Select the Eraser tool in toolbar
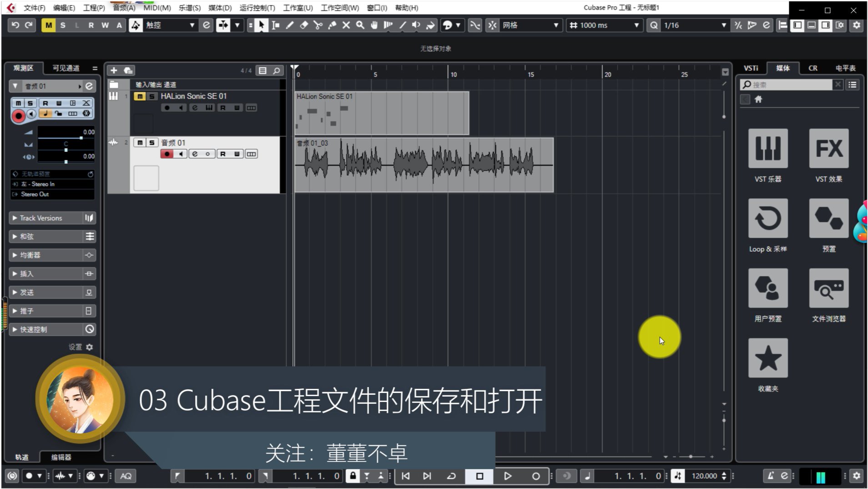This screenshot has height=489, width=868. [x=304, y=25]
